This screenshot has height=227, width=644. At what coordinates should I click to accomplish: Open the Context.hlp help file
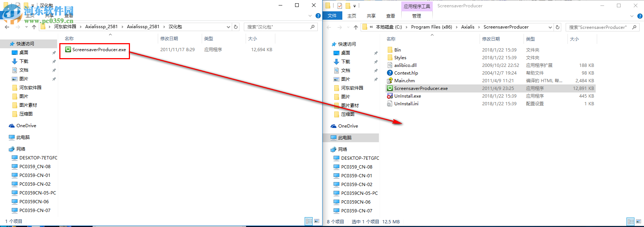[406, 73]
